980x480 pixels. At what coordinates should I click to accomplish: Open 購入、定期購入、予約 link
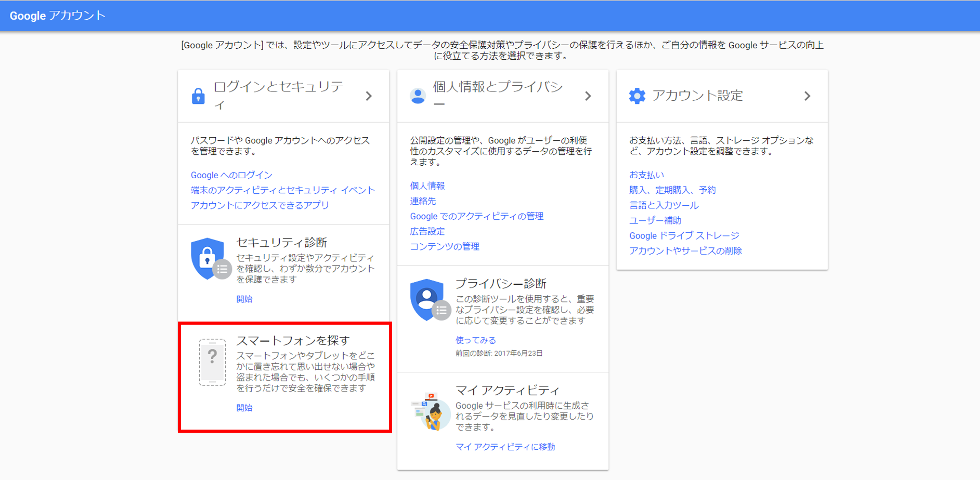coord(673,190)
